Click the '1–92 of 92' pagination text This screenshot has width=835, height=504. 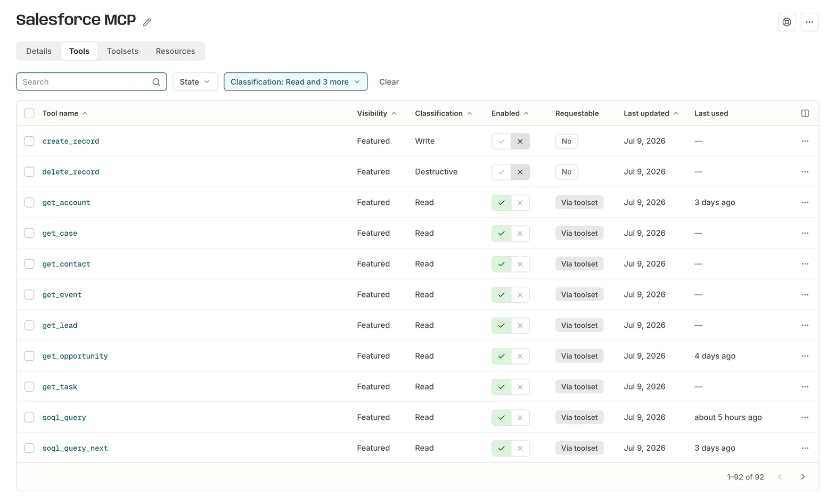click(745, 477)
